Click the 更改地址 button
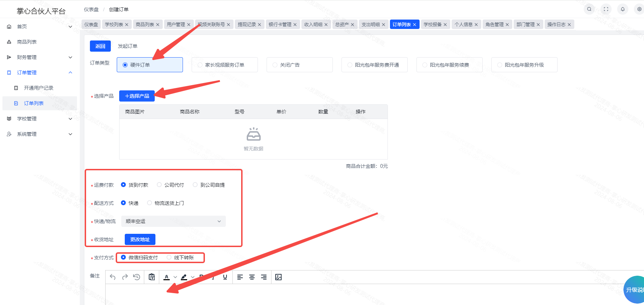 (140, 239)
